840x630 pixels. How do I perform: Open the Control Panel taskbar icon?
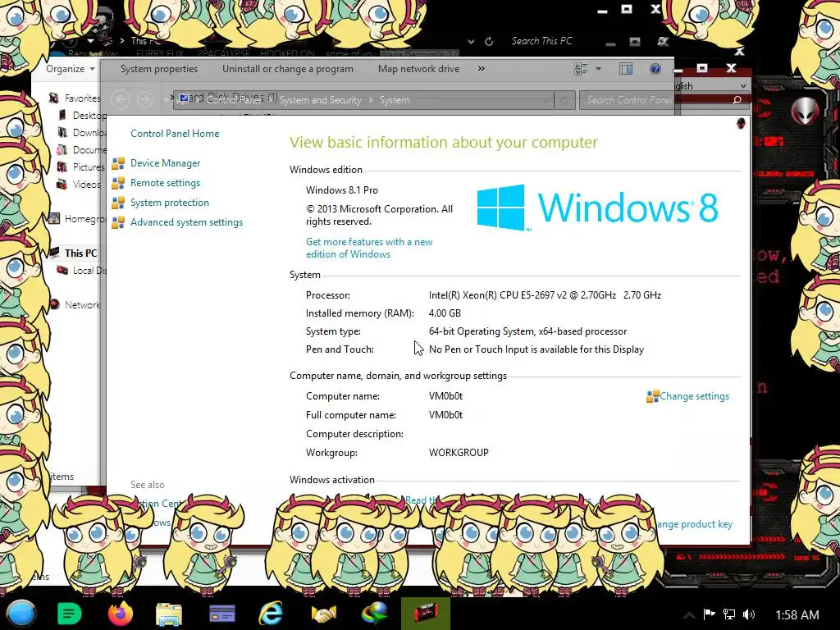221,614
